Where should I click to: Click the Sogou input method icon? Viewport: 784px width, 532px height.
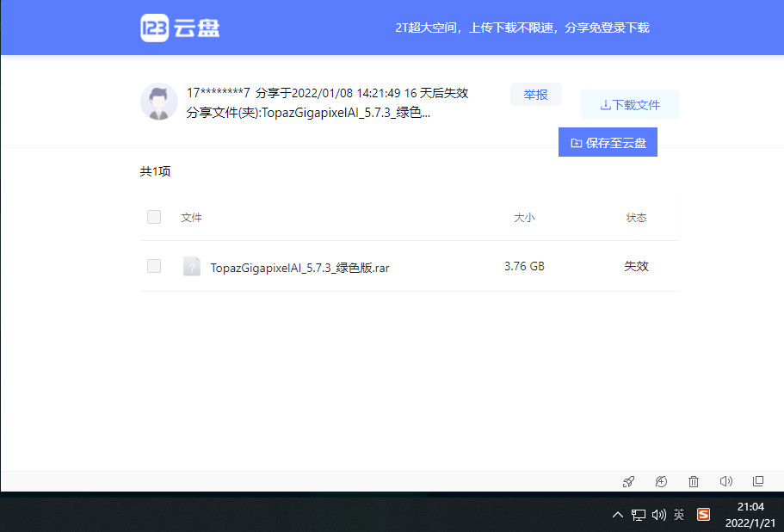click(703, 515)
